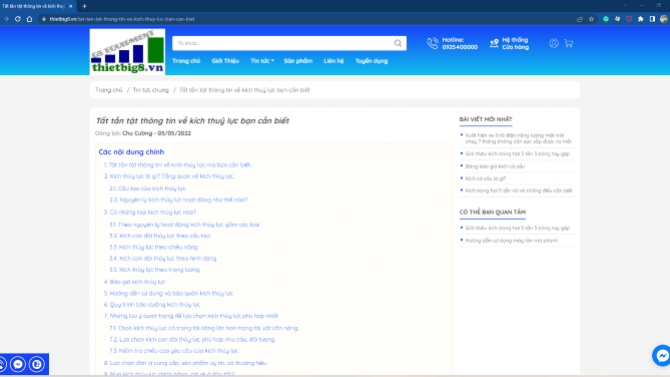Click the Hotline phone number
Image resolution: width=670 pixels, height=377 pixels.
(x=460, y=47)
